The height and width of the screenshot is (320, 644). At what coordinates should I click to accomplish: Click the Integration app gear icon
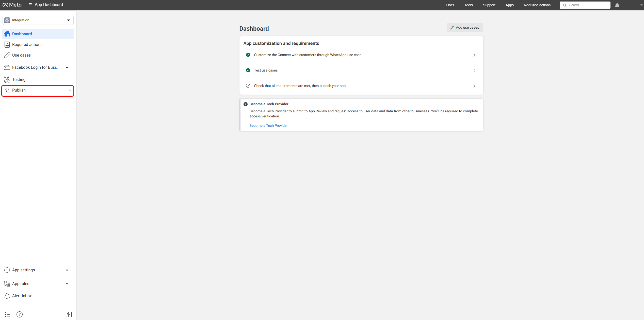[7, 20]
